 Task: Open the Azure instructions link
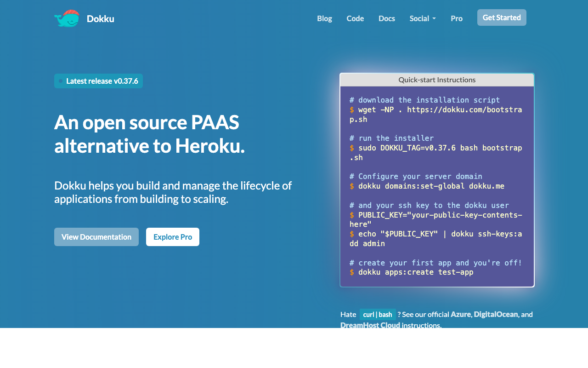[461, 314]
